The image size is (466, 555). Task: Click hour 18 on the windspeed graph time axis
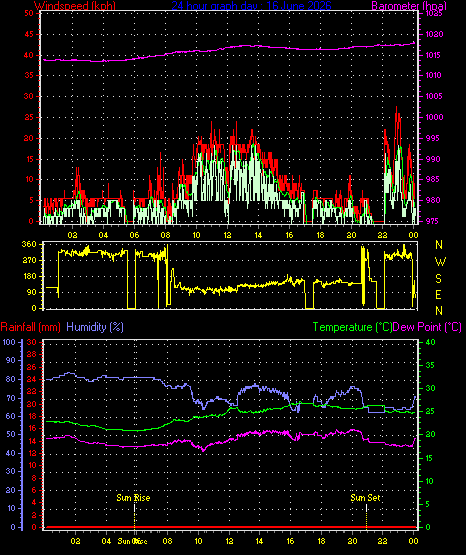(x=320, y=235)
